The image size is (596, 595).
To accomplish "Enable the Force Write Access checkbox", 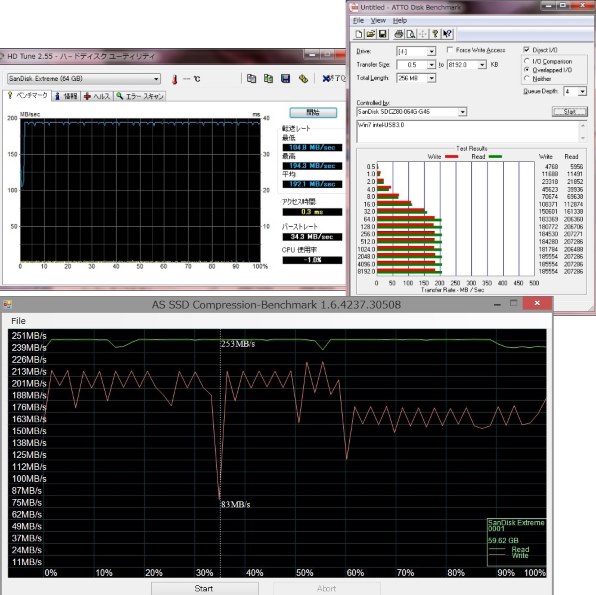I will [x=450, y=50].
